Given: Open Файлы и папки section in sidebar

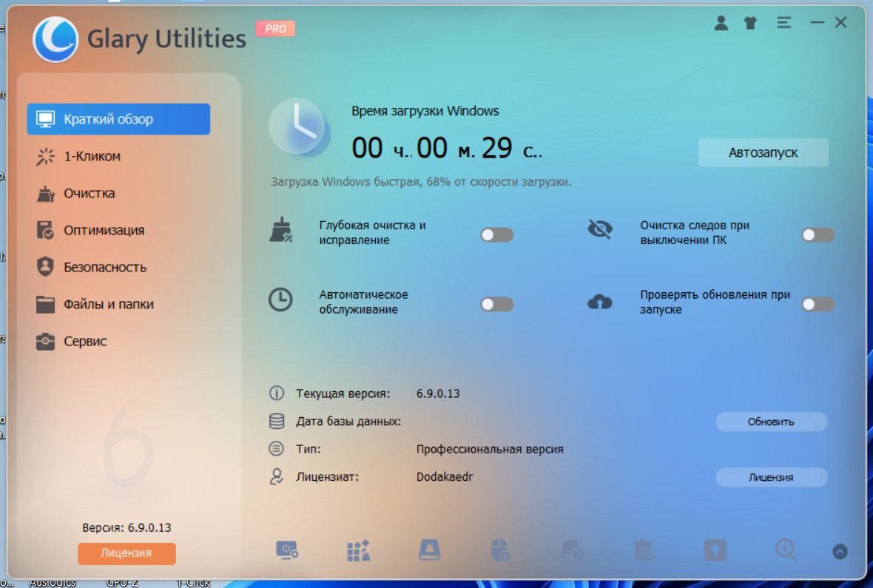Looking at the screenshot, I should click(x=118, y=305).
